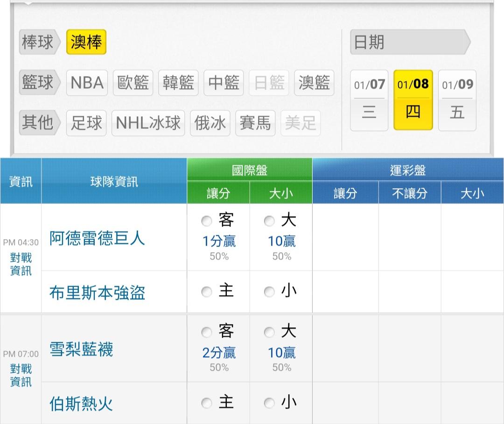Open the NBA basketball category
504x424 pixels.
click(87, 83)
